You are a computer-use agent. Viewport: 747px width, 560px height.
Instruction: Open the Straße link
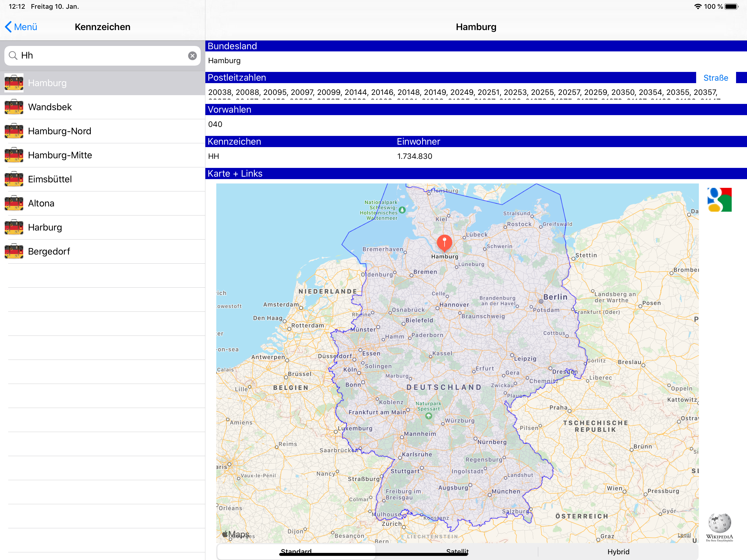click(x=716, y=78)
